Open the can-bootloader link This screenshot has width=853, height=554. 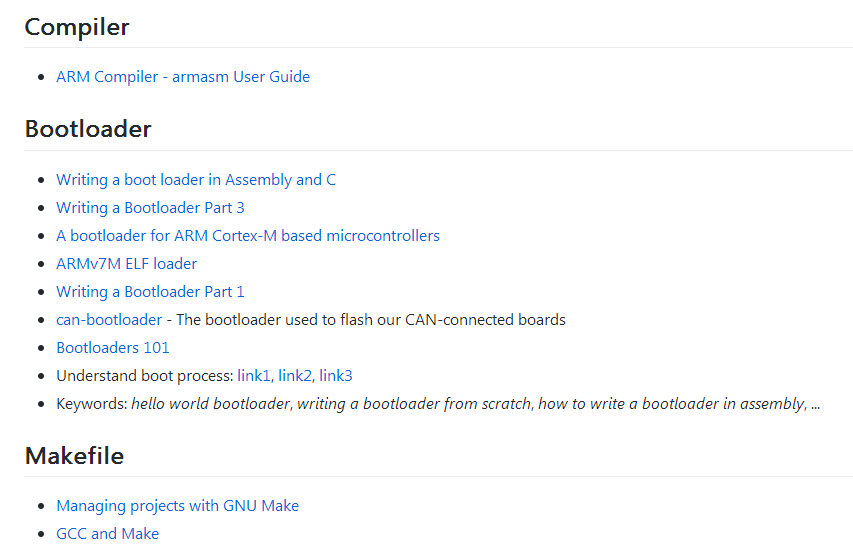click(x=109, y=320)
